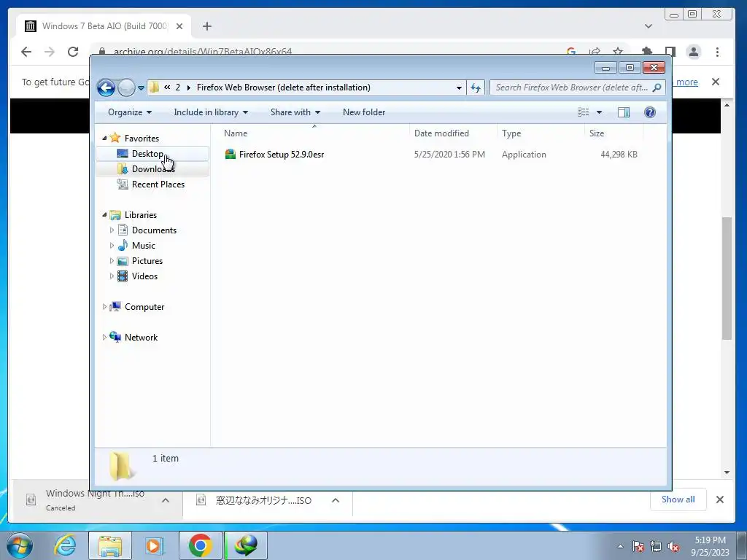The width and height of the screenshot is (747, 560).
Task: Click the Firefox Web Browser breadcrumb segment
Action: (284, 87)
